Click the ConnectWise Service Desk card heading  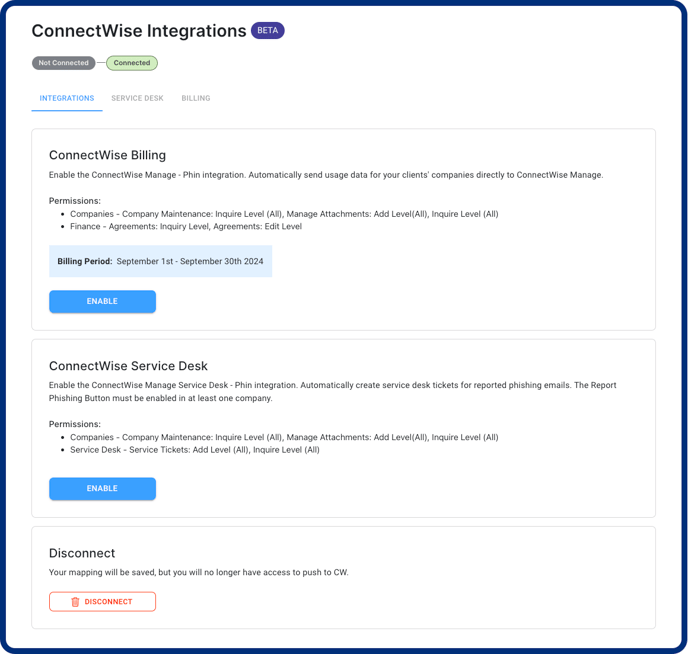pyautogui.click(x=128, y=366)
